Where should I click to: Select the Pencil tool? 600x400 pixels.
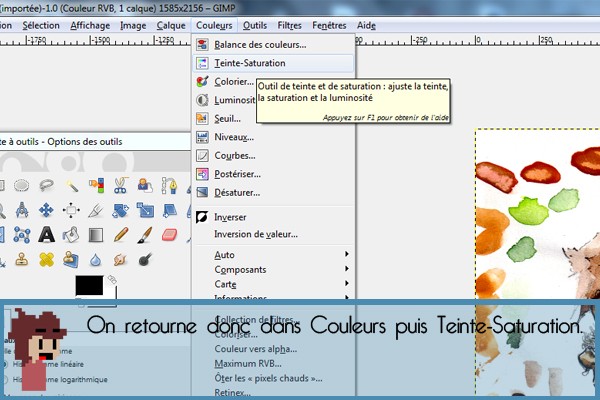coord(121,235)
